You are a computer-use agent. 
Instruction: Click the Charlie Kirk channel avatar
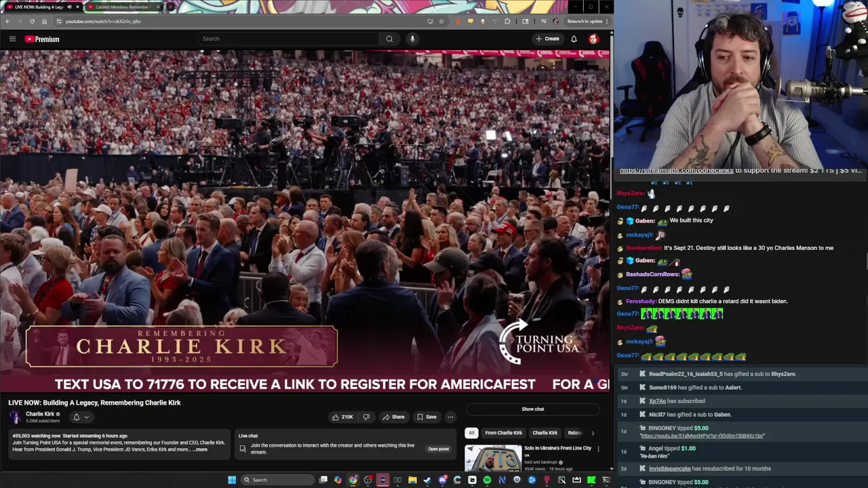coord(15,417)
